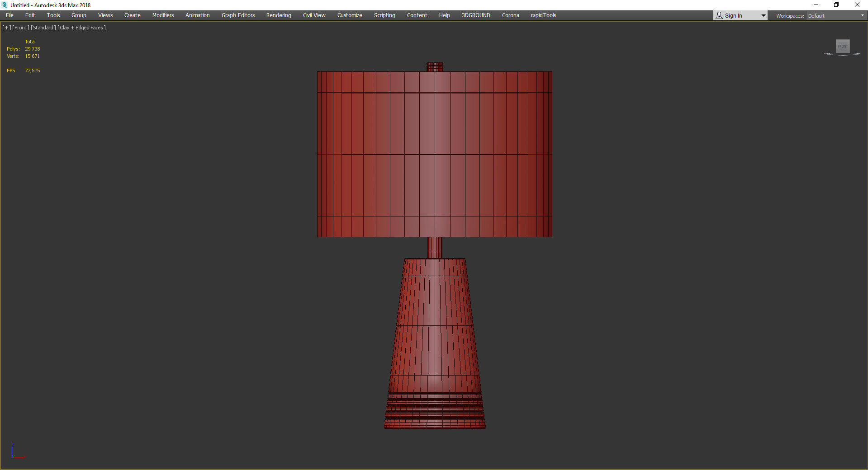Close the 3ds Max window
This screenshot has height=470, width=868.
coord(857,5)
